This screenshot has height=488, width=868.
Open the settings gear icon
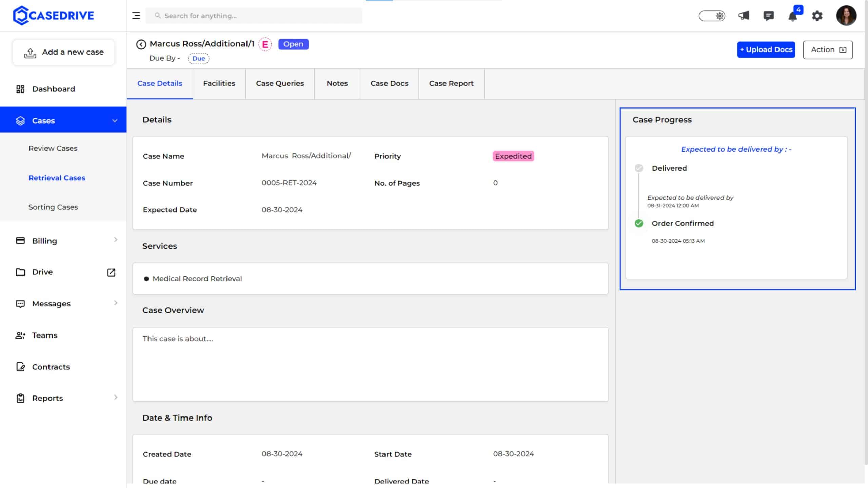click(817, 16)
